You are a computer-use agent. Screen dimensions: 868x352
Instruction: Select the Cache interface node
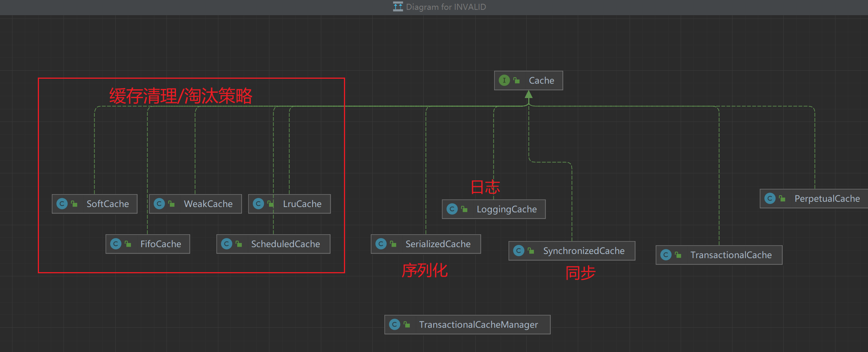[x=528, y=80]
